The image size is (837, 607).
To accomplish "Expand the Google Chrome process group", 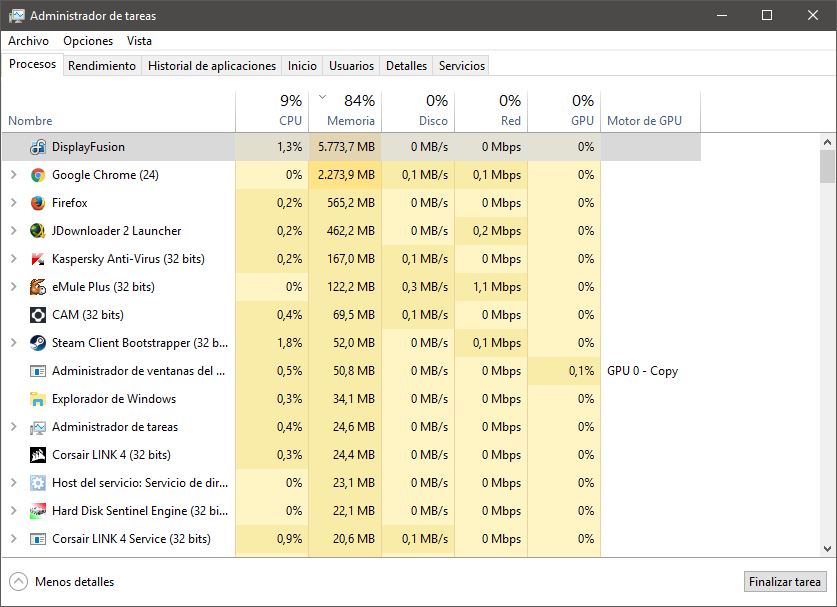I will pyautogui.click(x=13, y=175).
